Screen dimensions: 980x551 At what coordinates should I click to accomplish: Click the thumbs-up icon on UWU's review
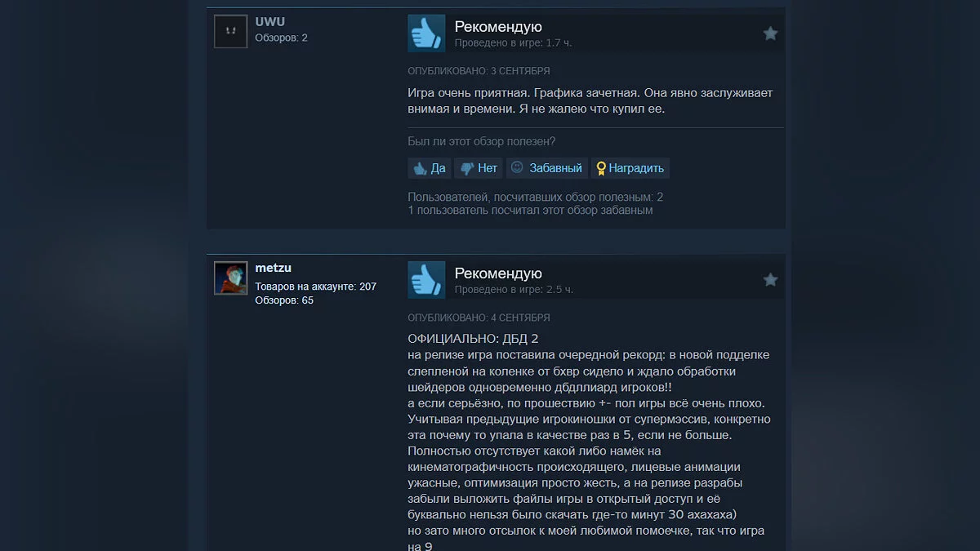click(x=426, y=33)
